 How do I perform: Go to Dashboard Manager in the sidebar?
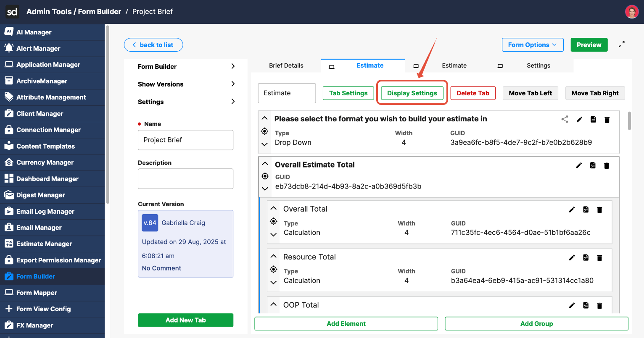point(52,179)
